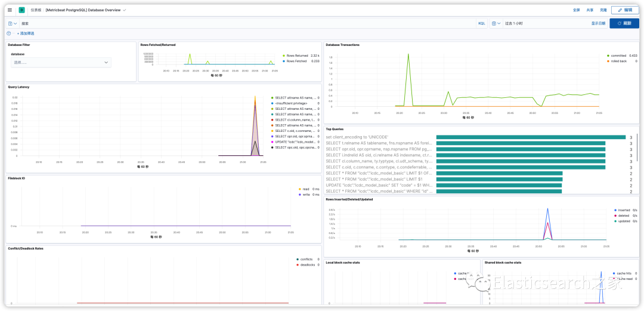Image resolution: width=644 pixels, height=311 pixels.
Task: Click the filter options circle icon
Action: 9,33
